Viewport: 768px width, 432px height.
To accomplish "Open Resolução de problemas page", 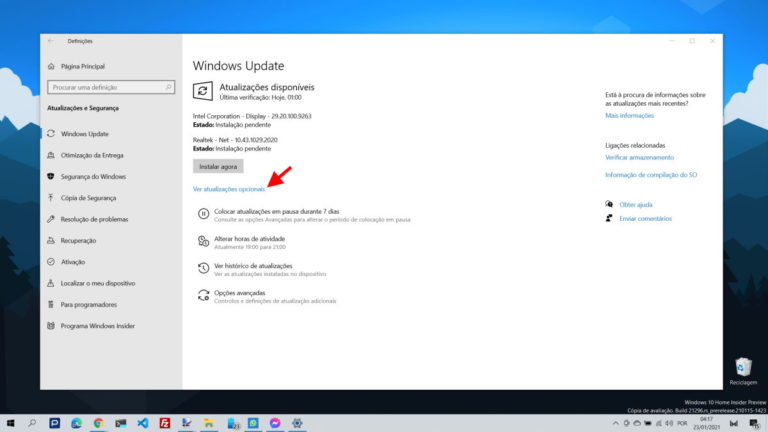I will pos(94,219).
